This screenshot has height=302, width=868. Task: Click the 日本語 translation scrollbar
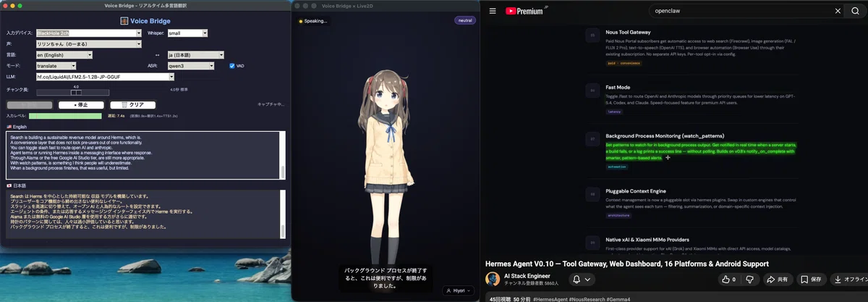(282, 214)
